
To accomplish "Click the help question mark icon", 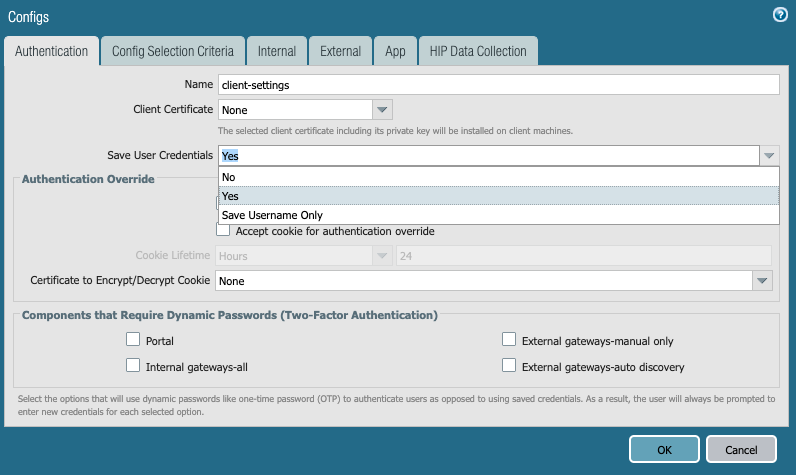I will point(780,15).
